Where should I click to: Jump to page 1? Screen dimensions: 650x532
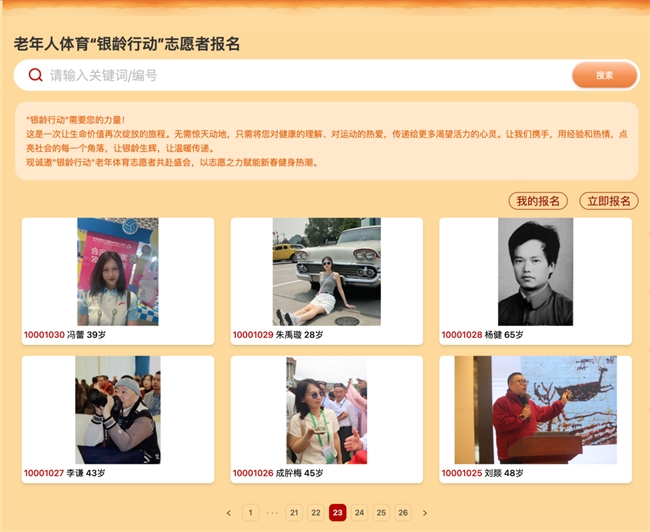[250, 513]
